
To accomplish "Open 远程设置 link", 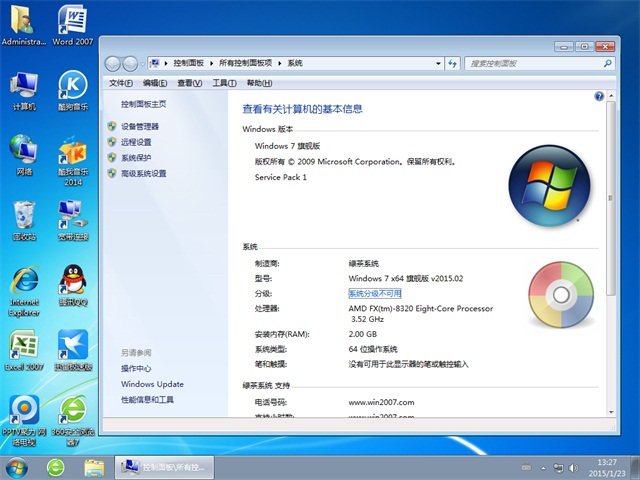I will pyautogui.click(x=136, y=142).
